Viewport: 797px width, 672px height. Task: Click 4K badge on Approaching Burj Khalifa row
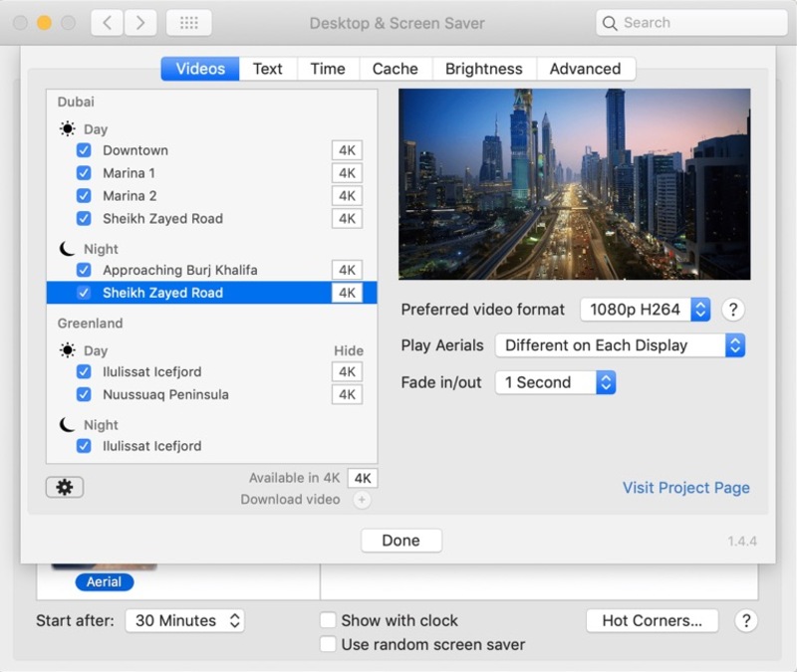point(347,270)
